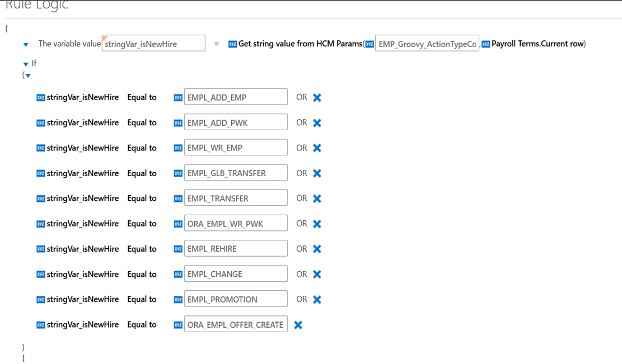Click XYZ icon before EMPL_GLB_TRANSFER value
The image size is (622, 364).
pyautogui.click(x=178, y=173)
